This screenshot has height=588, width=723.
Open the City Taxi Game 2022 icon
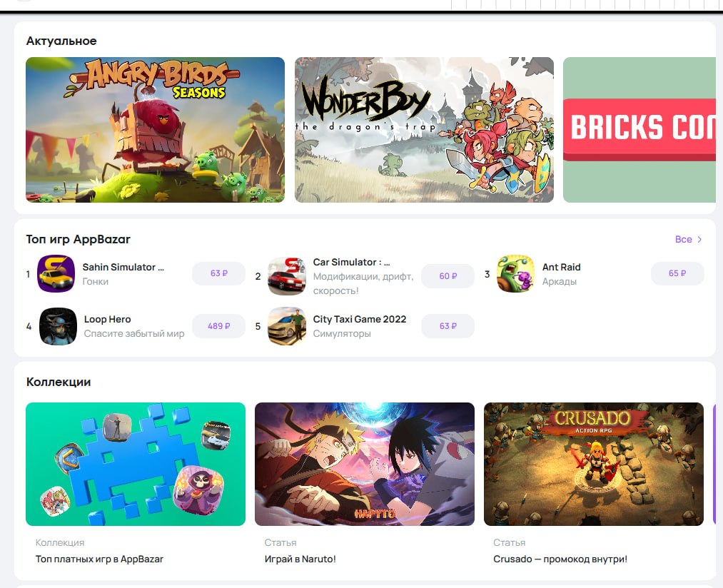coord(287,326)
